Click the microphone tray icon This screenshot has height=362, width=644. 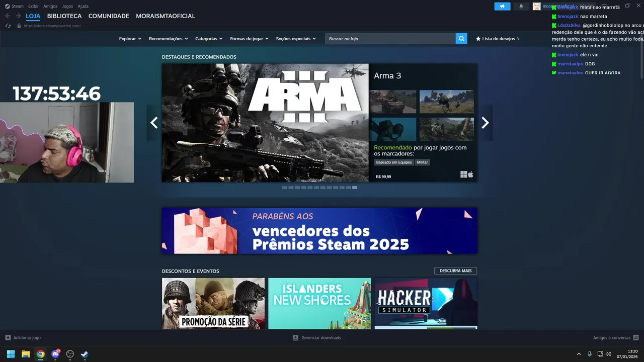590,354
